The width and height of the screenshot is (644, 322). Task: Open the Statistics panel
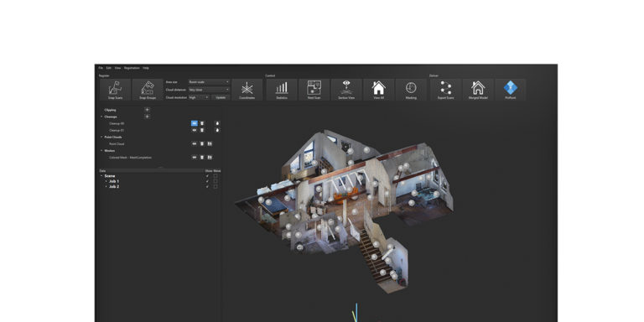tap(282, 90)
